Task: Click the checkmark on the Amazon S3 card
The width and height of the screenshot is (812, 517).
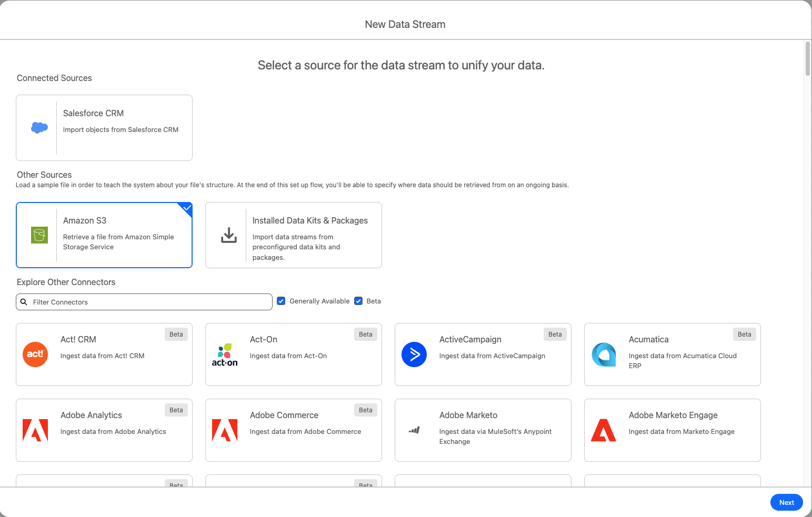Action: [x=186, y=208]
